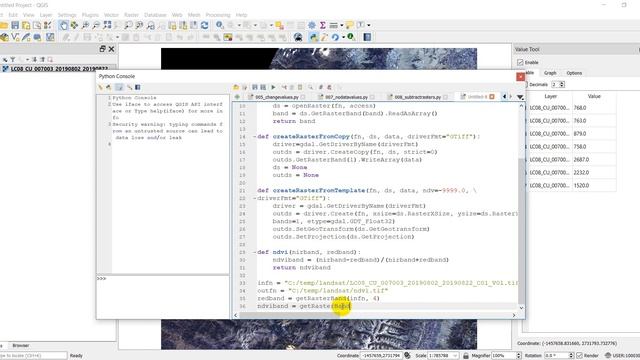Open the Raster menu

pos(131,15)
